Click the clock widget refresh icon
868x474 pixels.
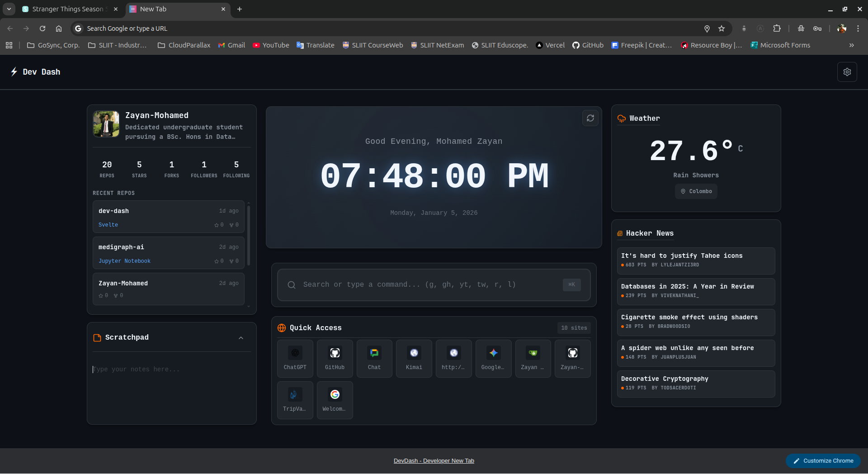tap(590, 118)
